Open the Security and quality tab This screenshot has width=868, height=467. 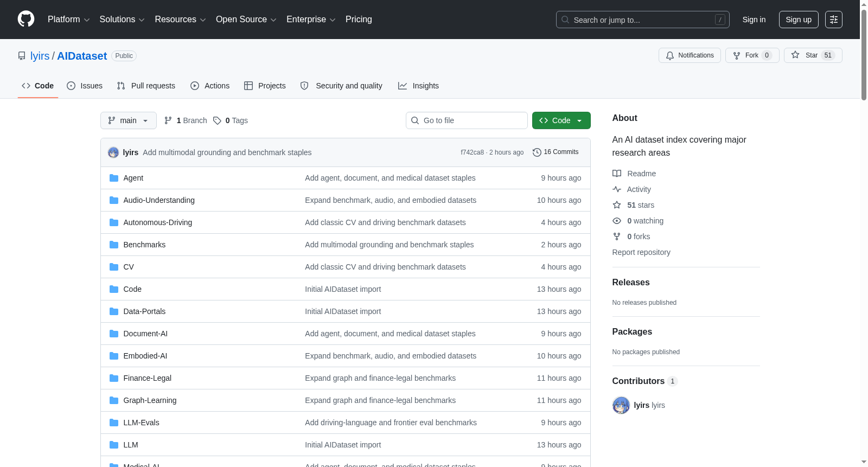(341, 86)
